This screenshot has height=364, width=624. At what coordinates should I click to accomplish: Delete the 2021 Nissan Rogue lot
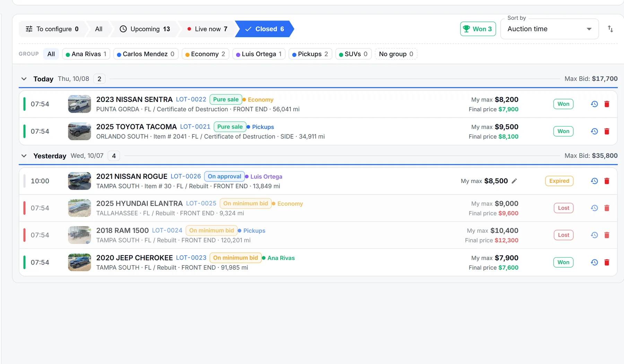coord(607,181)
